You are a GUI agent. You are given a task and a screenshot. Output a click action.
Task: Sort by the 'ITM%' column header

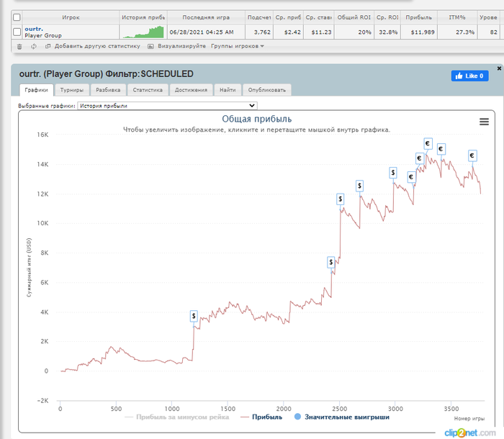coord(457,17)
